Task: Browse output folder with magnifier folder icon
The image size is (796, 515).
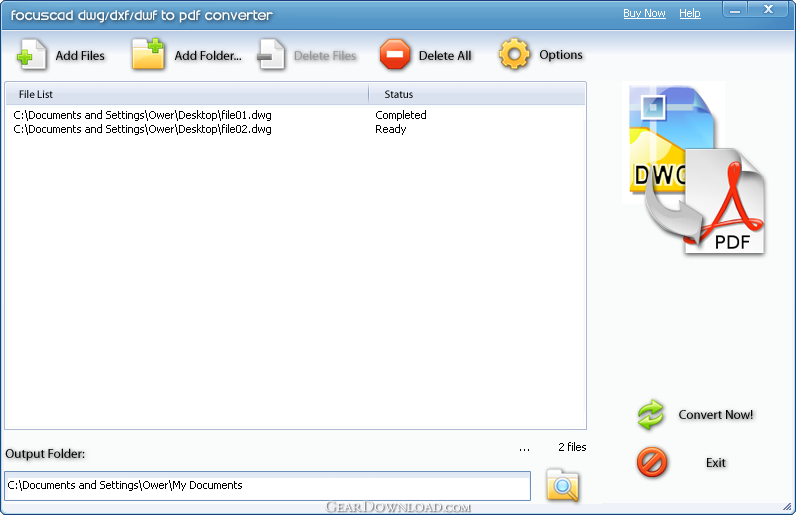Action: [562, 486]
